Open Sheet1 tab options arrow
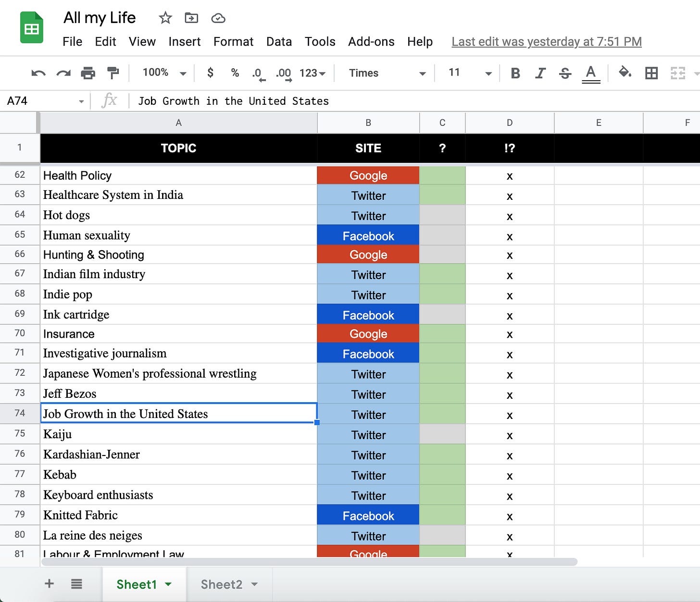Image resolution: width=700 pixels, height=602 pixels. pyautogui.click(x=168, y=584)
